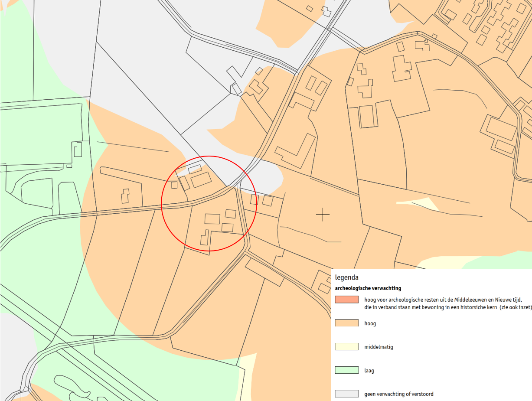This screenshot has height=401, width=532.
Task: Click the 'hoog' legend label
Action: pos(370,323)
